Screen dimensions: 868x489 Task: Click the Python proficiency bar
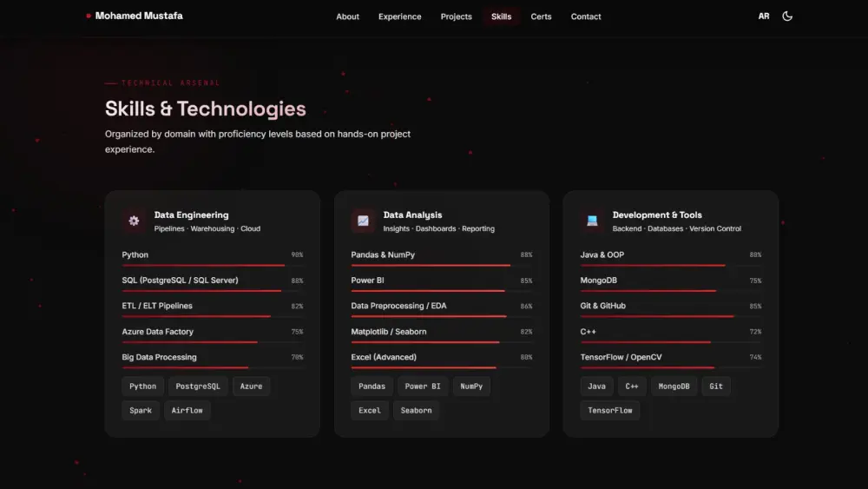212,265
